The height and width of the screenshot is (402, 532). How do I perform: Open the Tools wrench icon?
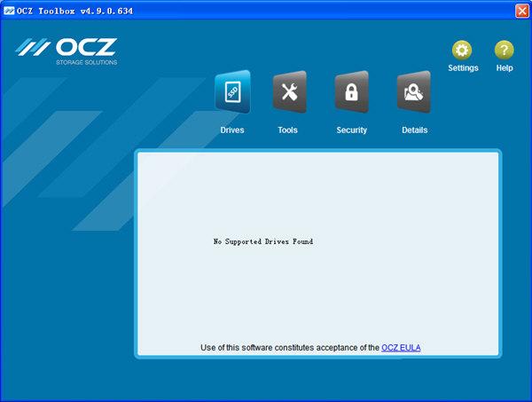click(290, 91)
